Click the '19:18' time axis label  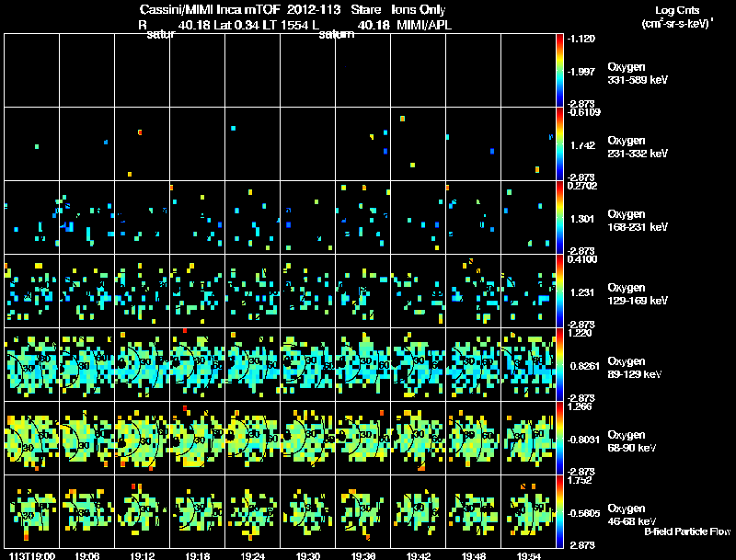[198, 555]
